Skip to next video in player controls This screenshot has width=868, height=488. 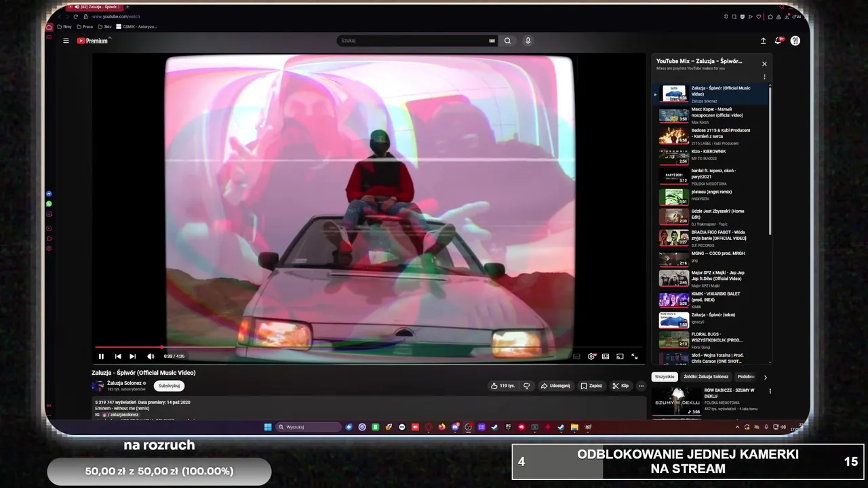(133, 356)
